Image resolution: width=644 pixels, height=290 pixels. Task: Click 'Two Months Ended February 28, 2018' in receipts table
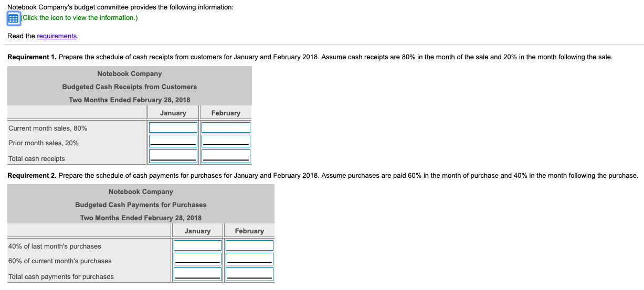[x=130, y=100]
